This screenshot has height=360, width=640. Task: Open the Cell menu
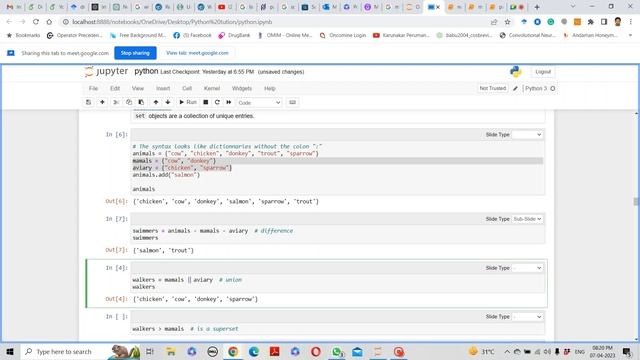[187, 88]
